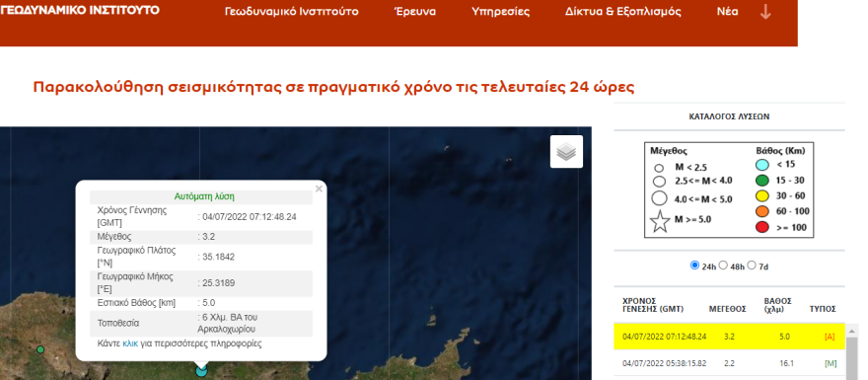Click the red >= 100 depth legend swatch
Viewport: 868px width, 380px height.
coord(762,227)
